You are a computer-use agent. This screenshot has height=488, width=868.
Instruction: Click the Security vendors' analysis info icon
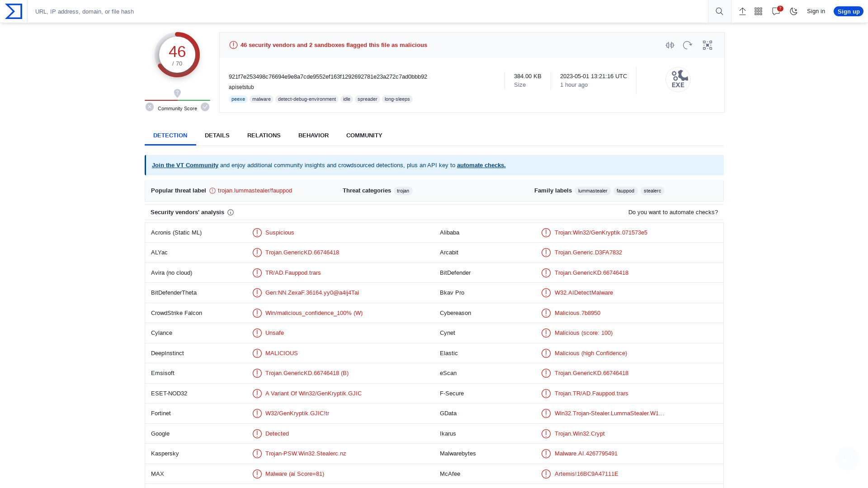(231, 212)
